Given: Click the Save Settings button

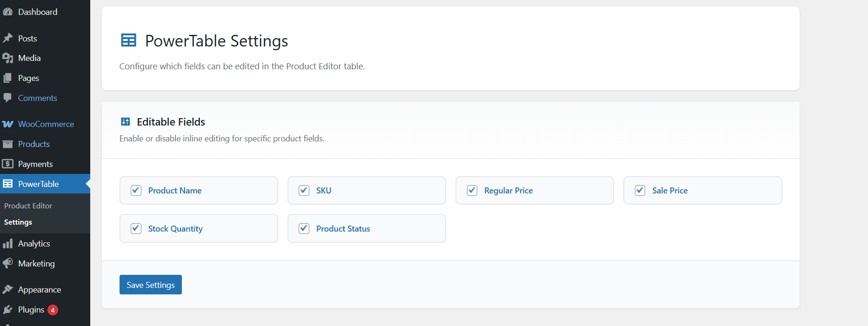Looking at the screenshot, I should pyautogui.click(x=150, y=284).
